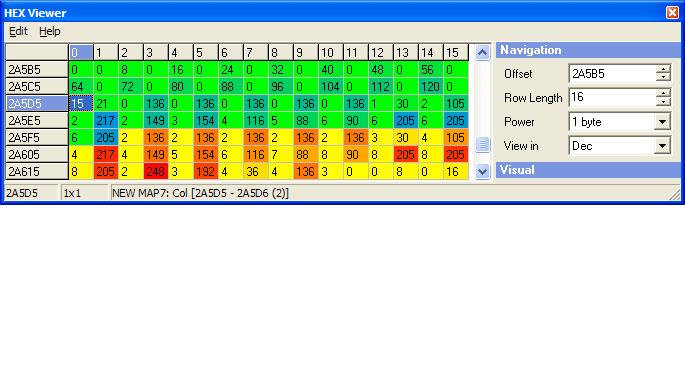Open the Power dropdown showing 1 byte

[x=662, y=122]
